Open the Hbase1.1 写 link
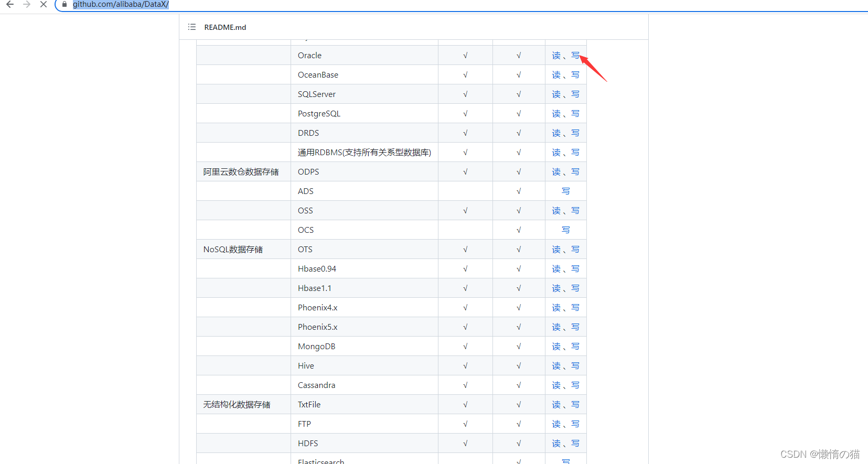 [575, 288]
